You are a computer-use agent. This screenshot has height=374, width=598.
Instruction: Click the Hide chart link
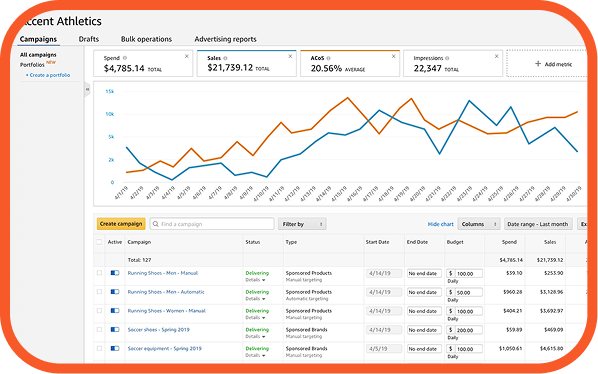[440, 224]
